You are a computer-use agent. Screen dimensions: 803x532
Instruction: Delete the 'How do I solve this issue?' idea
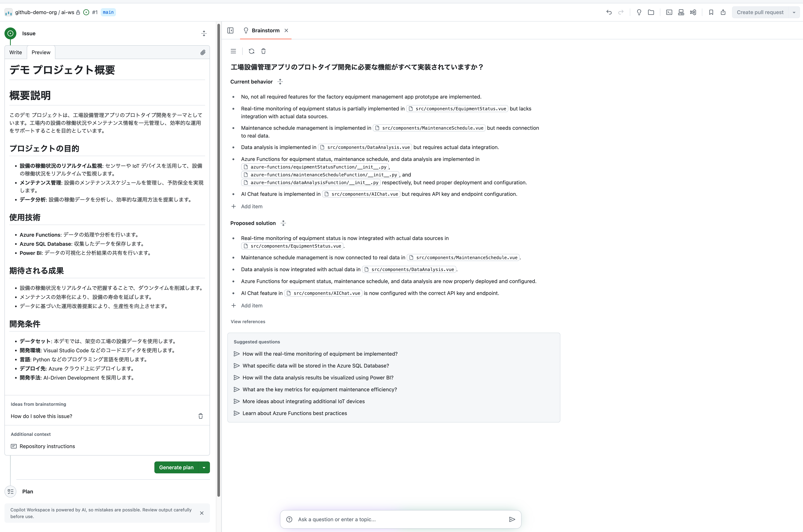(x=201, y=416)
